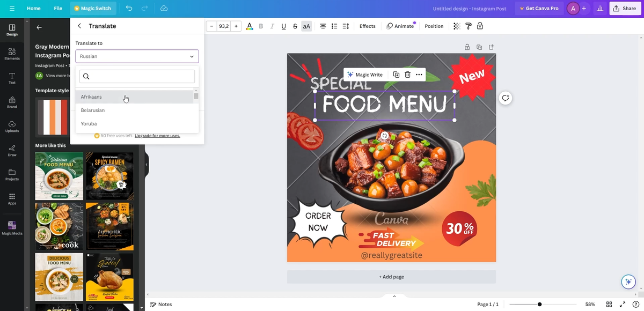Viewport: 644px width, 311px height.
Task: Click the Undo arrow
Action: point(129,9)
